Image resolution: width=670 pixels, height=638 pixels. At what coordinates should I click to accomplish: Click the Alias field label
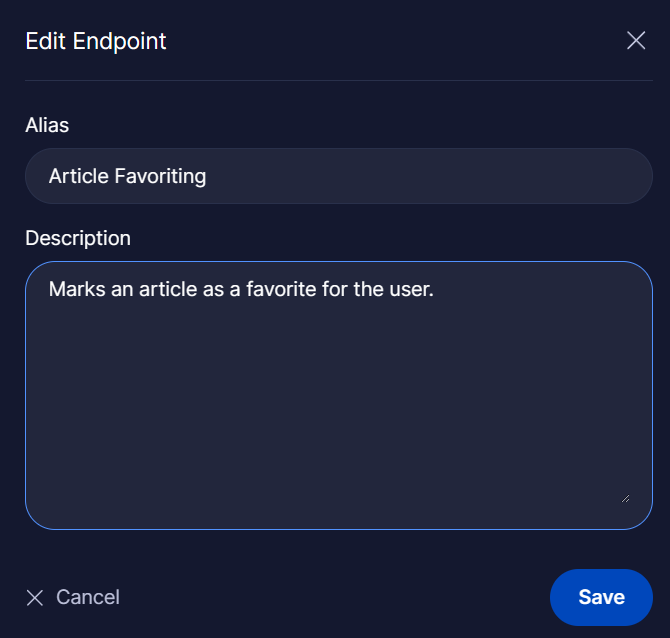coord(47,125)
